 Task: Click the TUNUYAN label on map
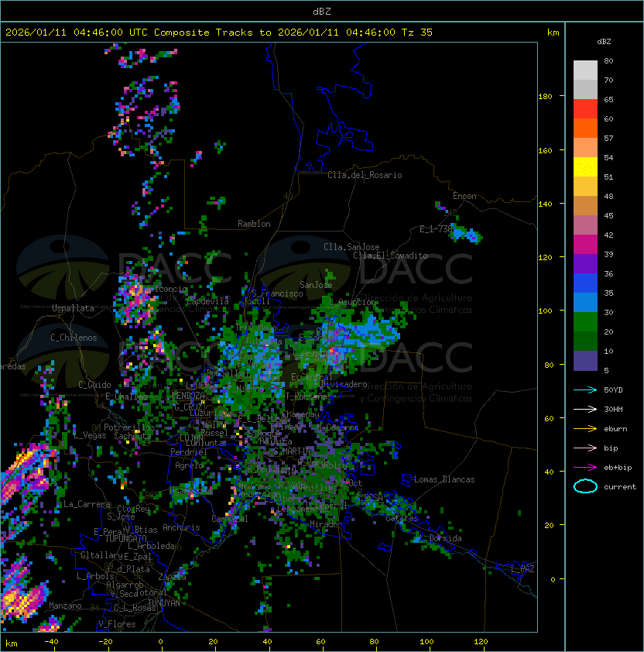(164, 603)
